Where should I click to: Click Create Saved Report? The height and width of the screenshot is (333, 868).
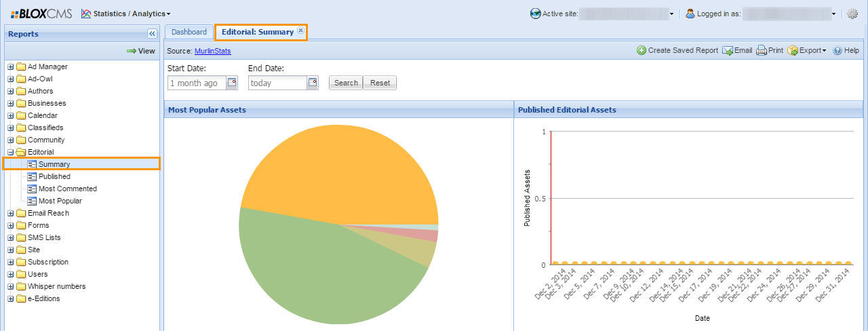677,51
